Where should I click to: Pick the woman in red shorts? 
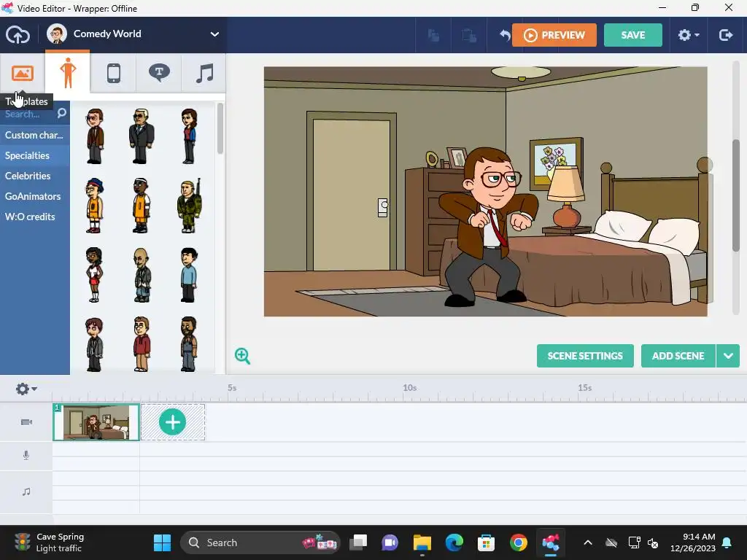pyautogui.click(x=94, y=275)
